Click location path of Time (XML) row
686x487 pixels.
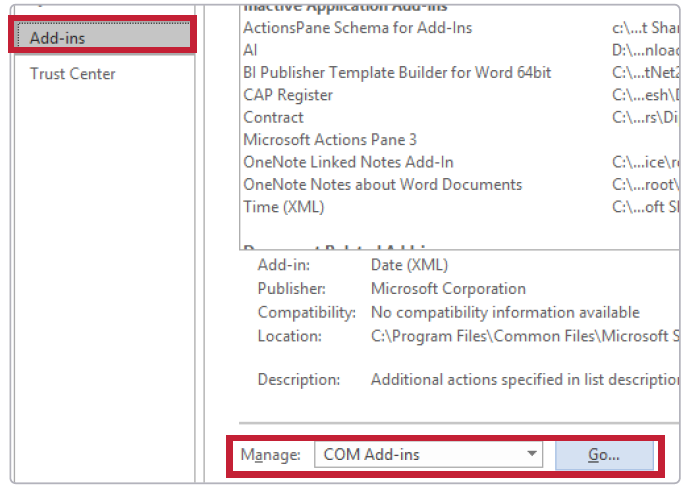(646, 207)
